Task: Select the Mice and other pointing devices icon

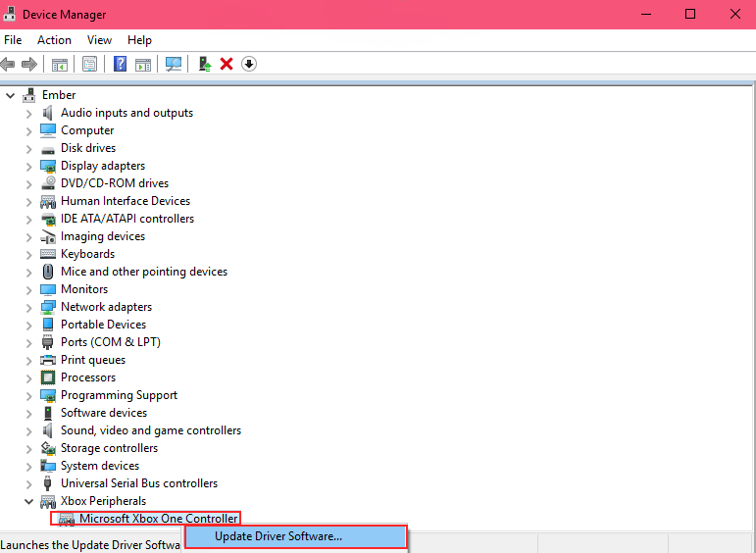Action: click(x=48, y=272)
